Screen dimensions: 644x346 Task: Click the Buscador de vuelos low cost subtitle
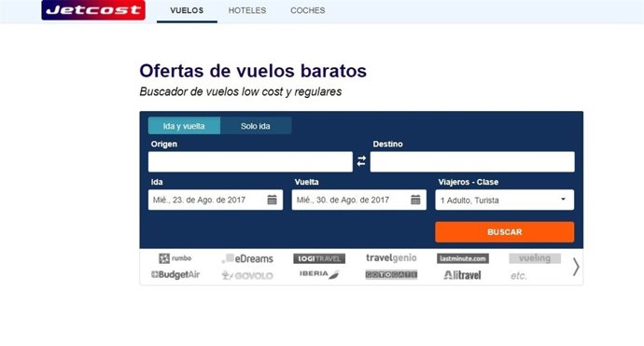click(x=241, y=91)
